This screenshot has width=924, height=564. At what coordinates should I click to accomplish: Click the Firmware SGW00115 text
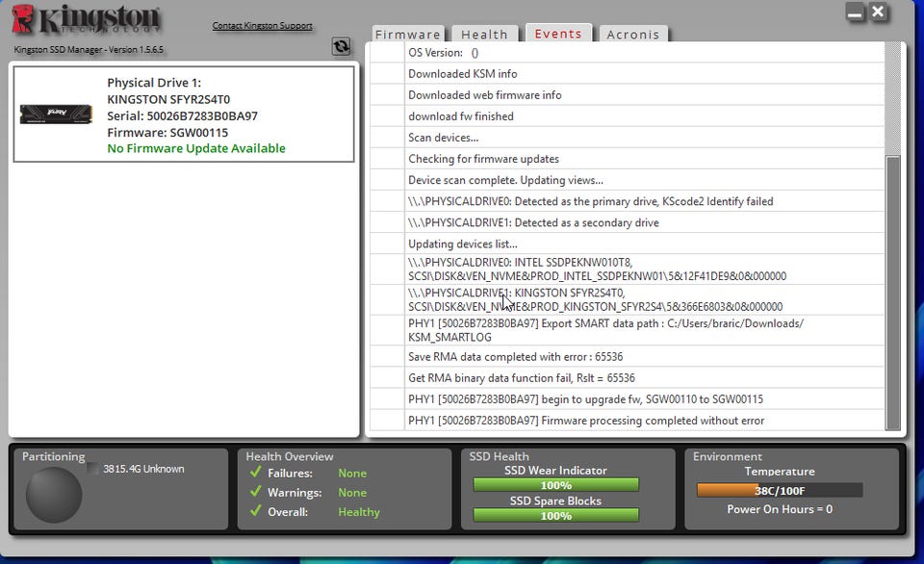click(167, 132)
